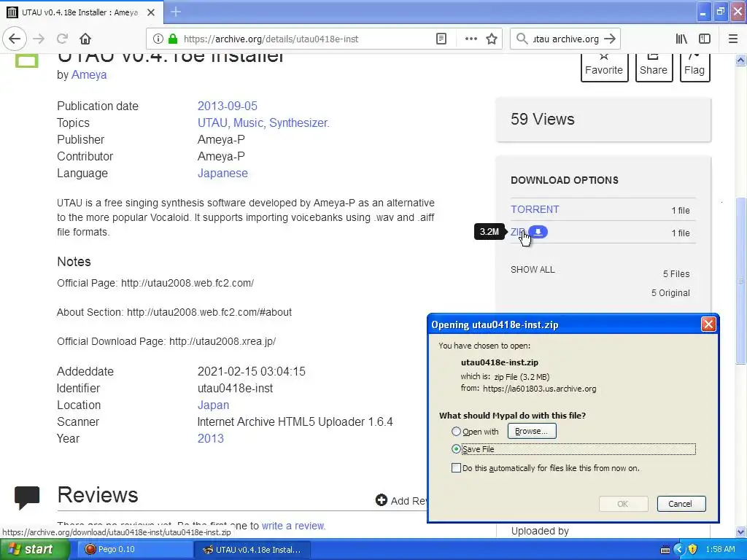Click the green padlock security icon
The image size is (747, 560).
[x=173, y=39]
